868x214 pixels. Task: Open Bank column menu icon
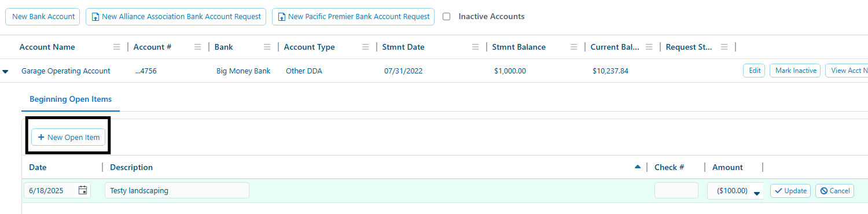point(267,47)
